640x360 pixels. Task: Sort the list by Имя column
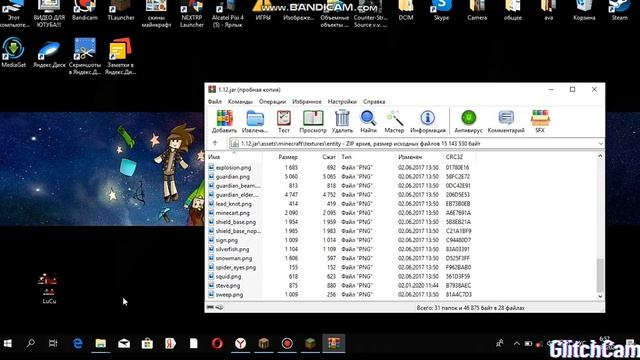click(234, 157)
